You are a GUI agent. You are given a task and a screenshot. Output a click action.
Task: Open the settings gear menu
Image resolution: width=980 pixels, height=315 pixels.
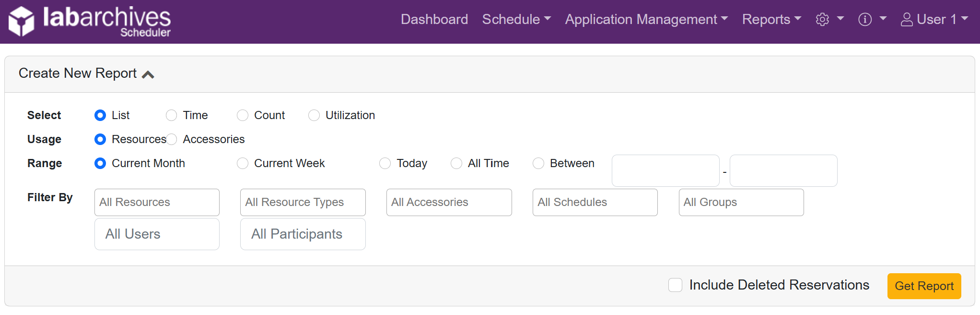click(829, 19)
